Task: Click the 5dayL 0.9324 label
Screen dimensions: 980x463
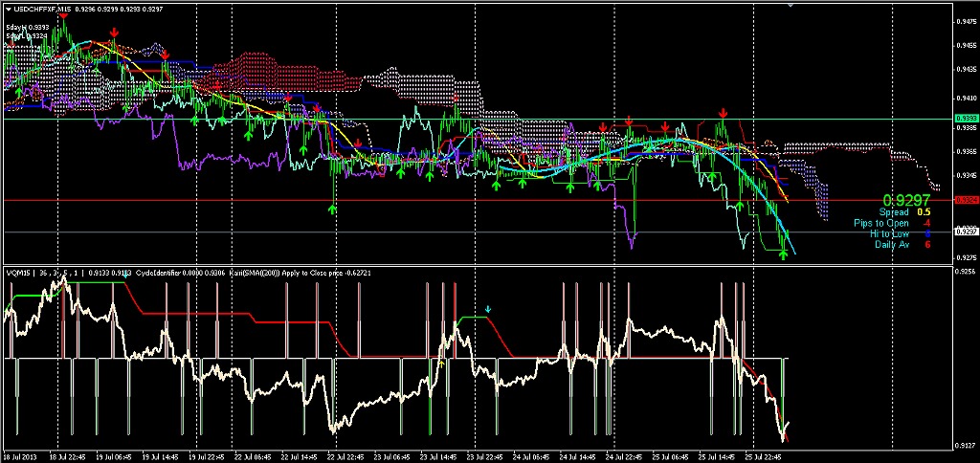Action: point(27,36)
